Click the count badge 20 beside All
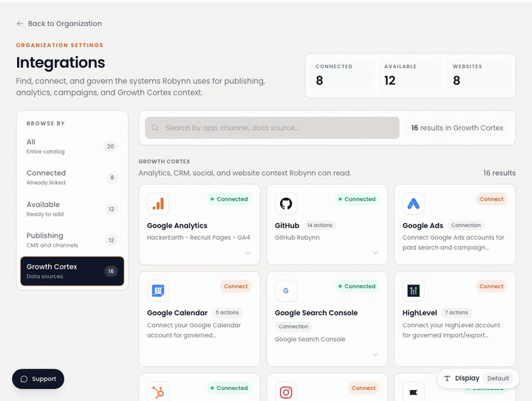532x401 pixels. (x=111, y=146)
